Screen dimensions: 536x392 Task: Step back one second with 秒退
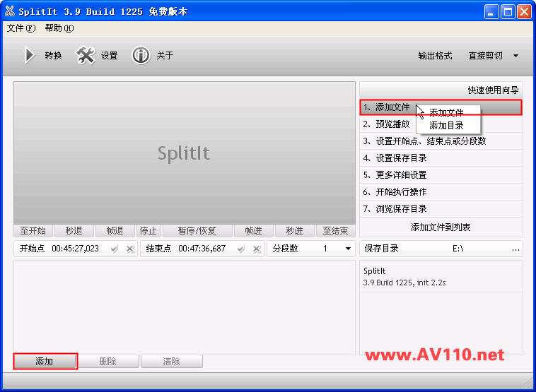(x=74, y=231)
